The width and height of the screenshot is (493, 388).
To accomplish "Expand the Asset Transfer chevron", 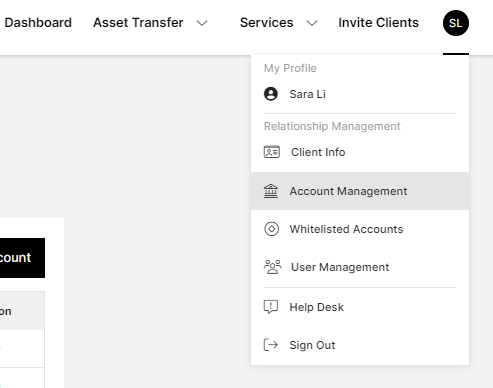I will click(202, 23).
